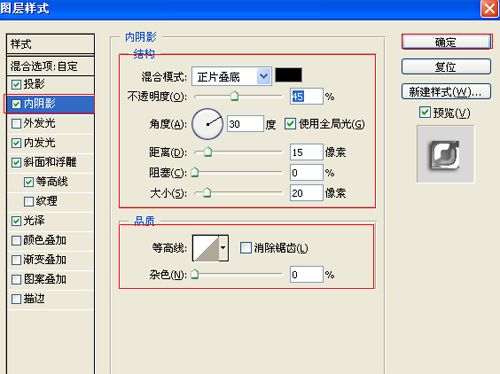Click the 大小 size slider handle
Image resolution: width=500 pixels, height=374 pixels.
click(207, 192)
